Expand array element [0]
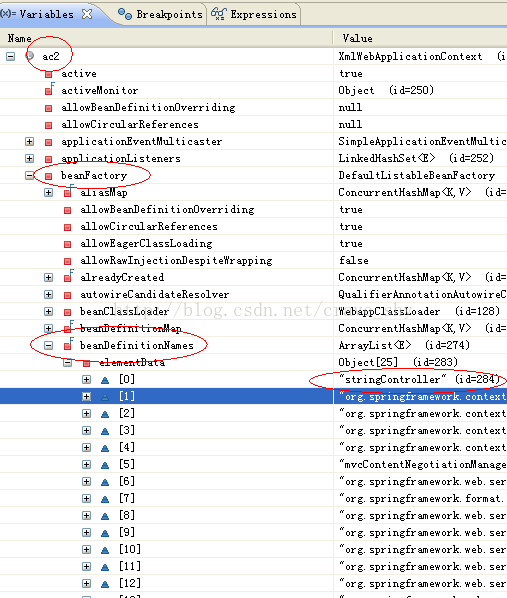 click(x=87, y=379)
